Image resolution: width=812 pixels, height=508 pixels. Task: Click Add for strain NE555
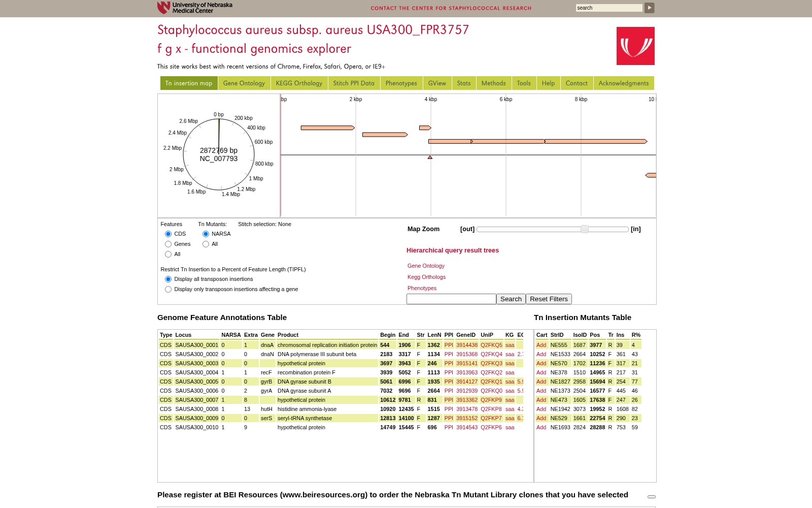tap(542, 345)
